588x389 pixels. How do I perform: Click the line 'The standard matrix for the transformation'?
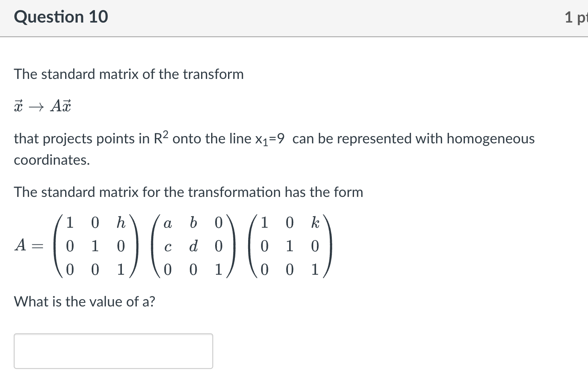(x=188, y=192)
